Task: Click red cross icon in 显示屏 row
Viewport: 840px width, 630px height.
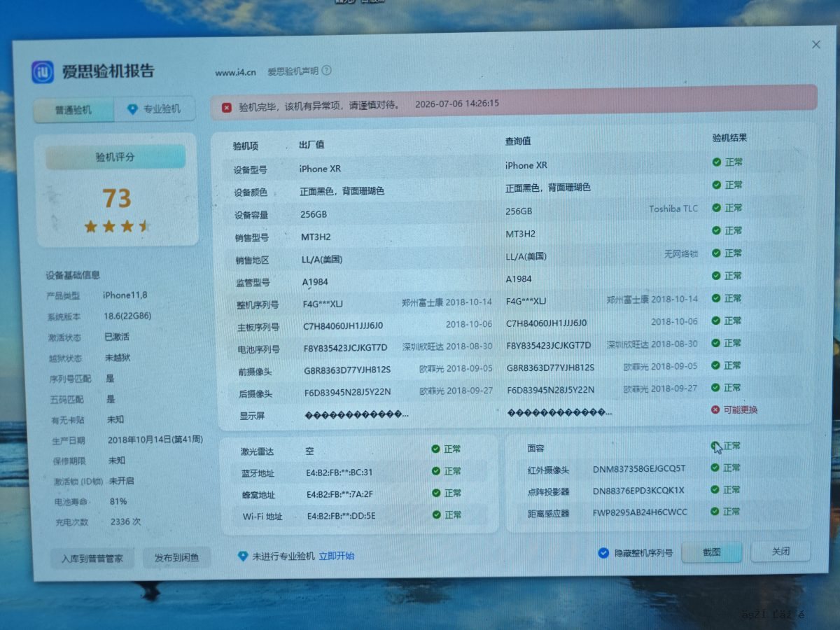Action: (715, 410)
